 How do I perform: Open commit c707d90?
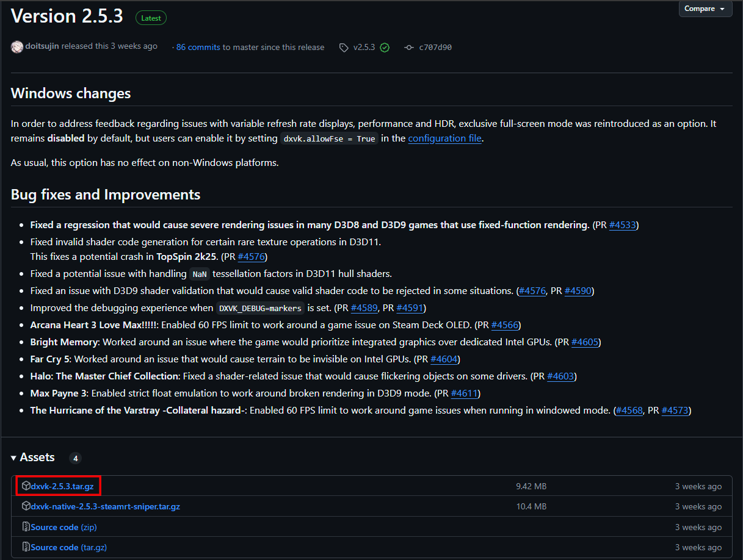(x=435, y=48)
